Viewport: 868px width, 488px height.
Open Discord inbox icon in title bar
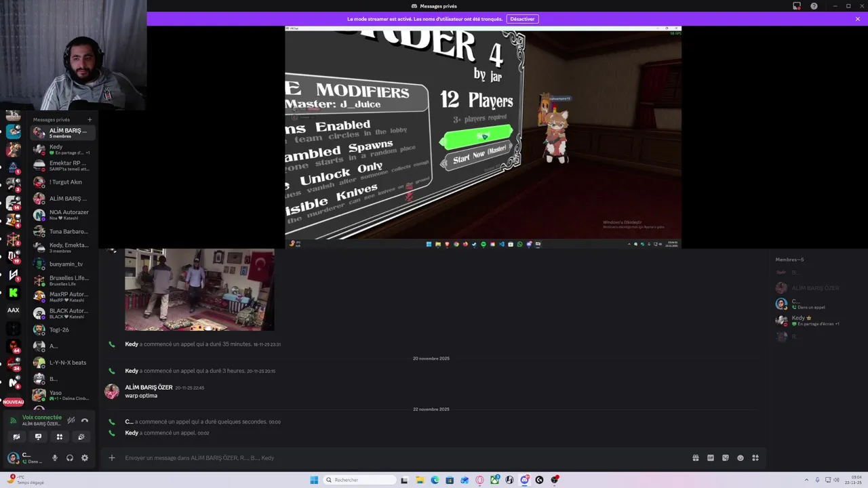797,6
